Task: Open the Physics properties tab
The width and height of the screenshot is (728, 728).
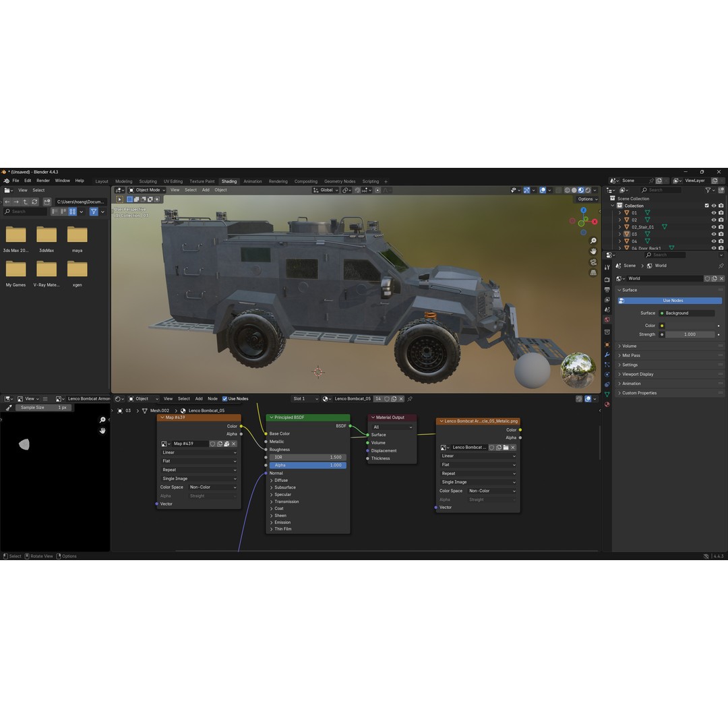Action: point(607,374)
